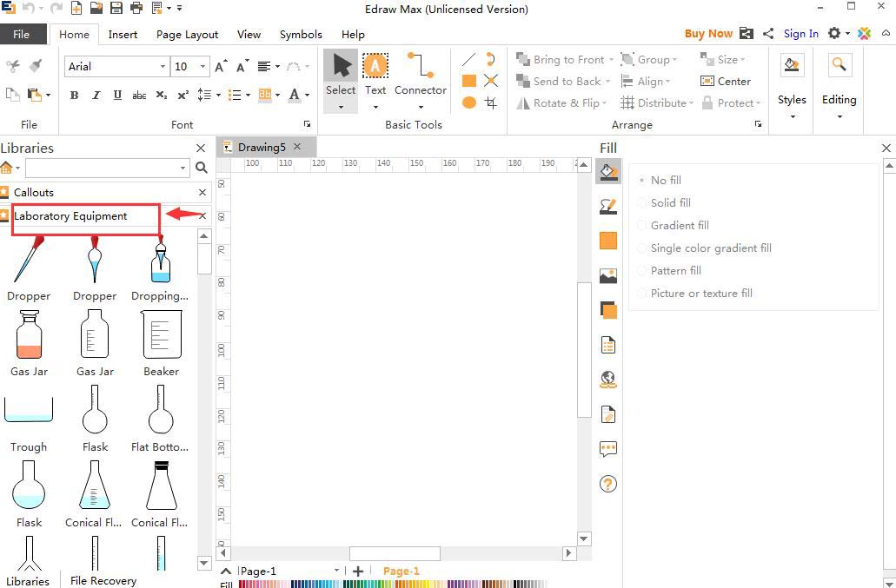Click the Format Painter brush icon
The image size is (896, 588).
(36, 66)
